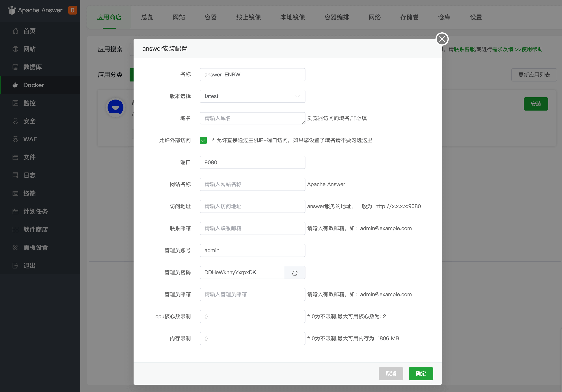Click the grid icon for 软件商店

tap(15, 229)
